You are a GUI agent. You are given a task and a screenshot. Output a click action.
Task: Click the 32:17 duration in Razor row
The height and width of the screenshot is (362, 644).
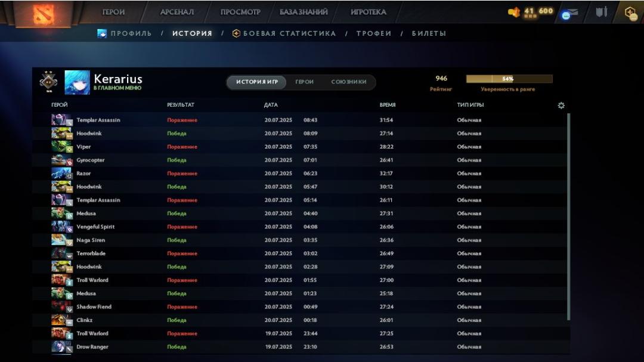[386, 174]
